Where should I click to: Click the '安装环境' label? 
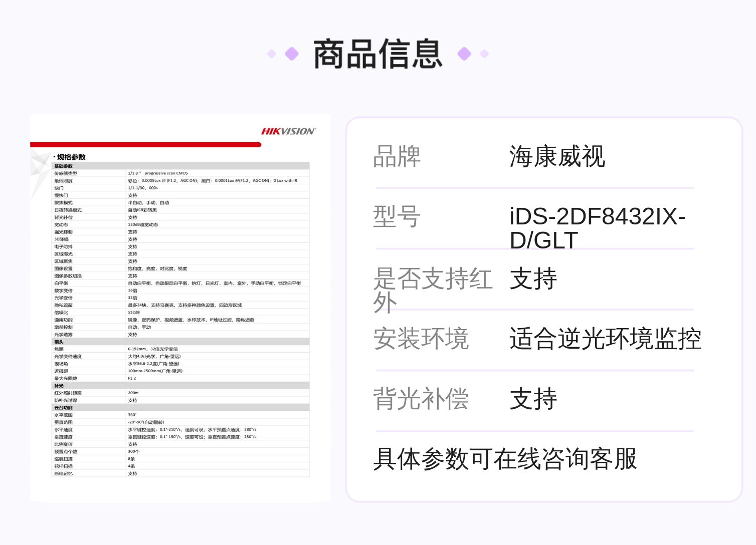(421, 339)
